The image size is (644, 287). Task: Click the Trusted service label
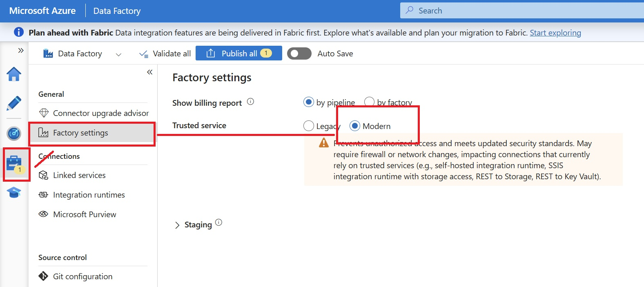[199, 125]
